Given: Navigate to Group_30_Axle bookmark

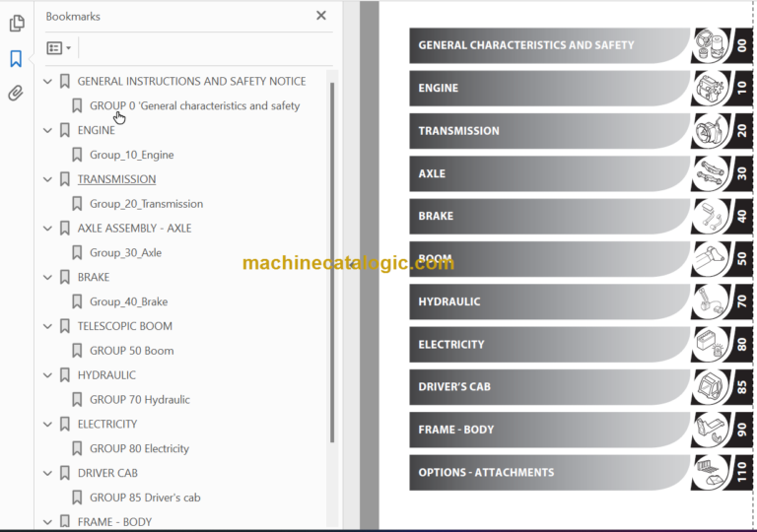Looking at the screenshot, I should coord(125,252).
